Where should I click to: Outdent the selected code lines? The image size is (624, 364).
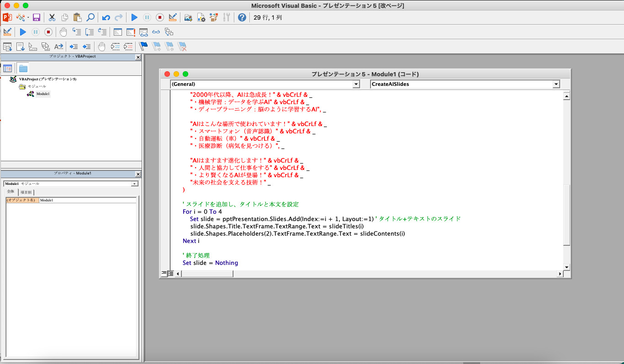86,46
